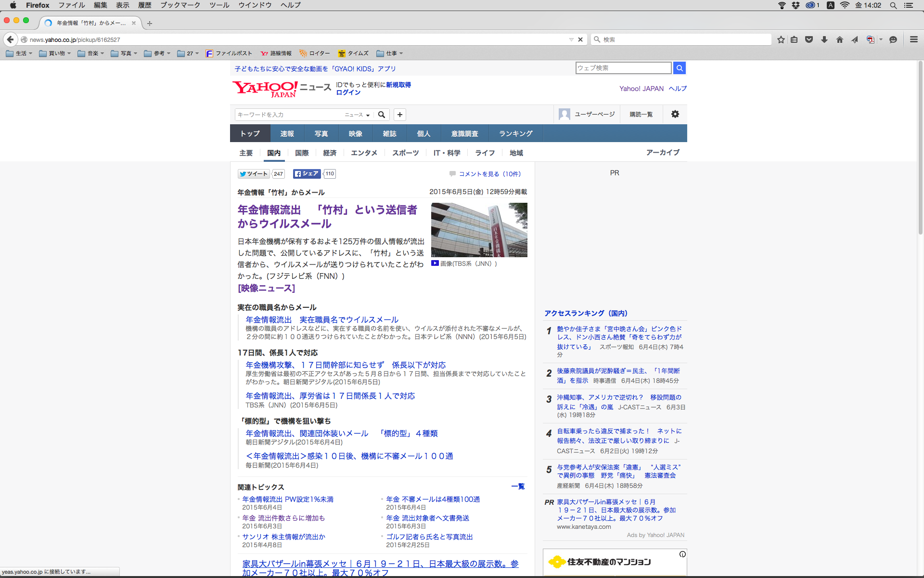Open the ブックマーク menu in menu bar

point(180,5)
